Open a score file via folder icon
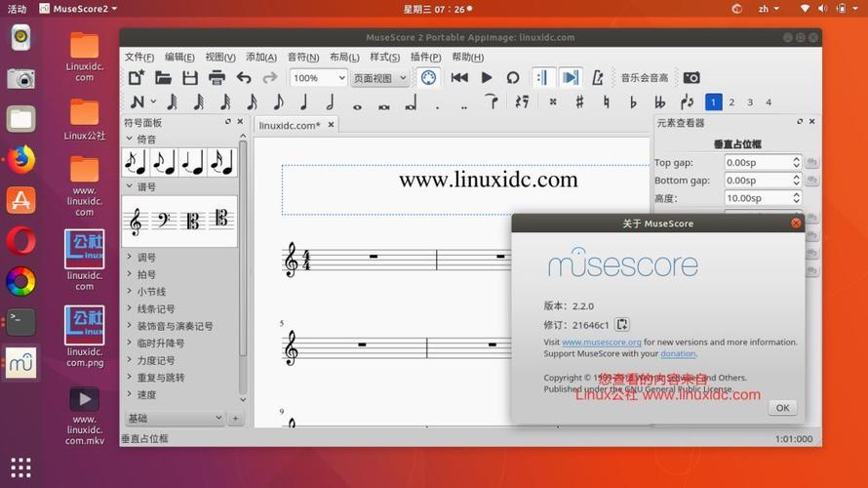This screenshot has height=488, width=868. pyautogui.click(x=163, y=77)
